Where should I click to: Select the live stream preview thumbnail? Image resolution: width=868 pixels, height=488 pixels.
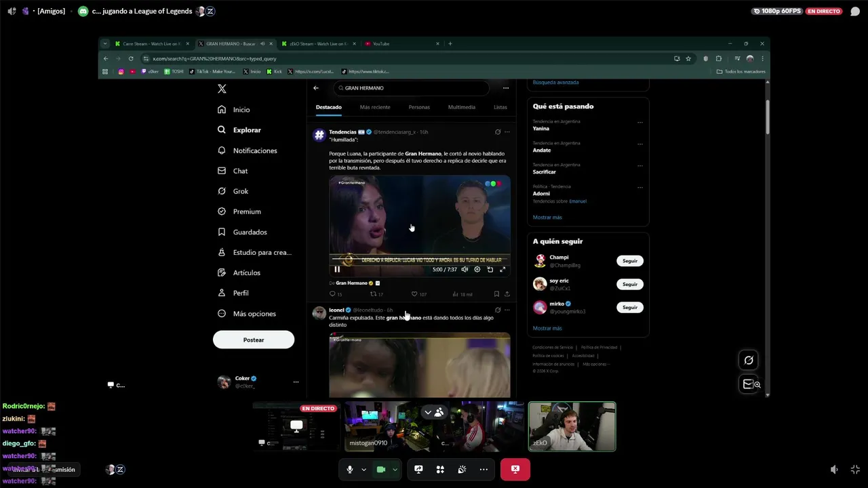coord(296,426)
